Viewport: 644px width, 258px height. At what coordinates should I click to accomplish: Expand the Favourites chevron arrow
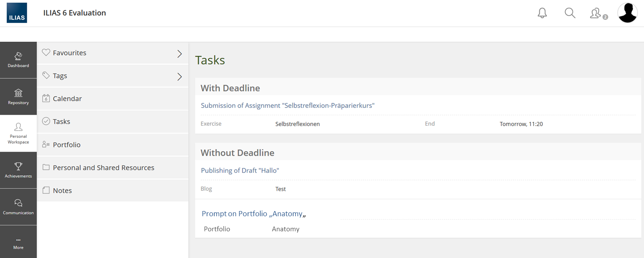[x=180, y=53]
